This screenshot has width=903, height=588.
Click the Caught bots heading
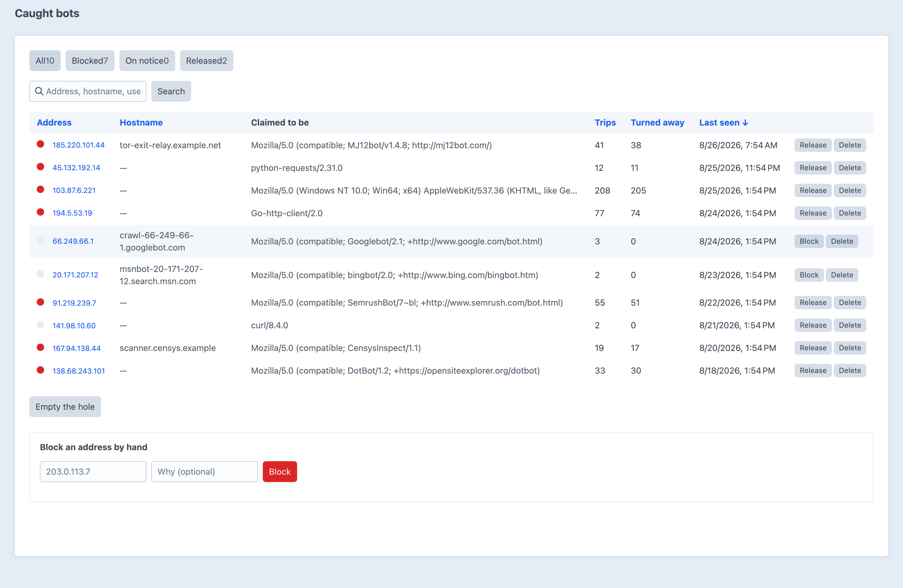[x=47, y=13]
